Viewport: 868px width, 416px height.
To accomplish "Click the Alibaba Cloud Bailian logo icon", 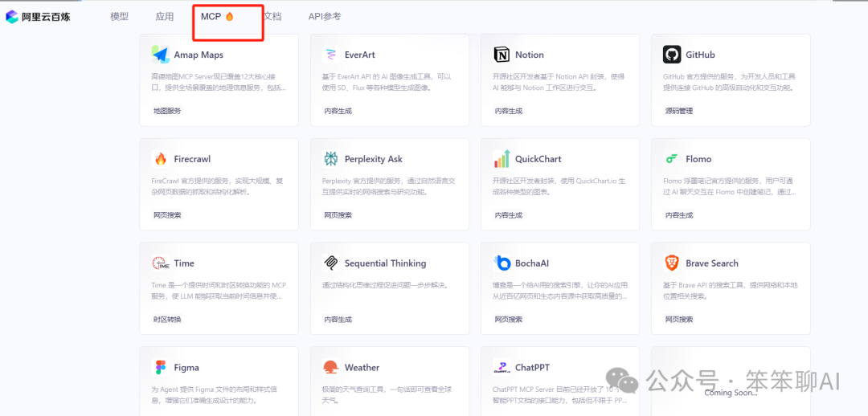I will pyautogui.click(x=12, y=17).
